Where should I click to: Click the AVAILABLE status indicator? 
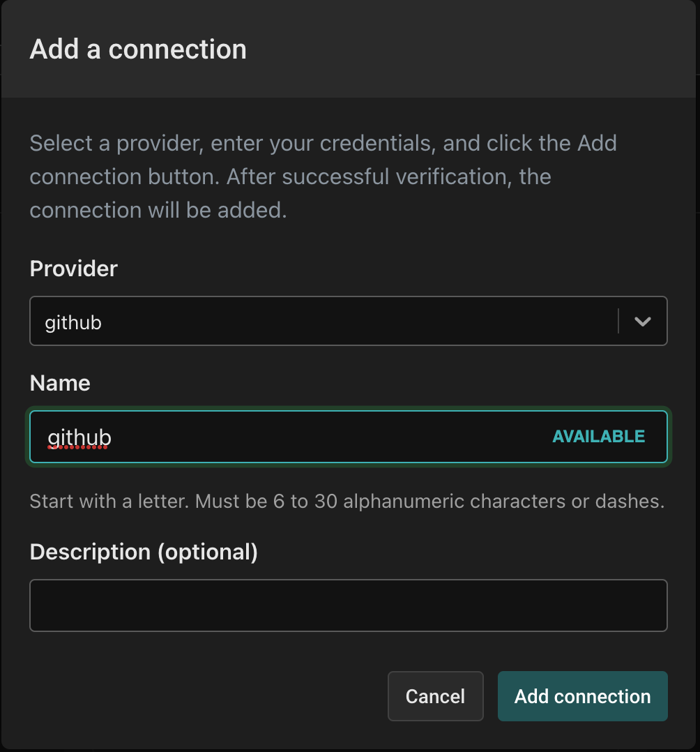598,437
